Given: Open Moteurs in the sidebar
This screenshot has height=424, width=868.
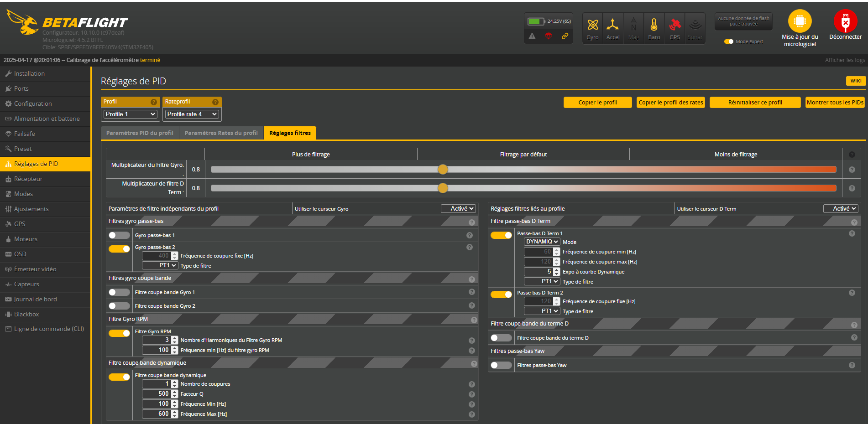Looking at the screenshot, I should click(26, 239).
